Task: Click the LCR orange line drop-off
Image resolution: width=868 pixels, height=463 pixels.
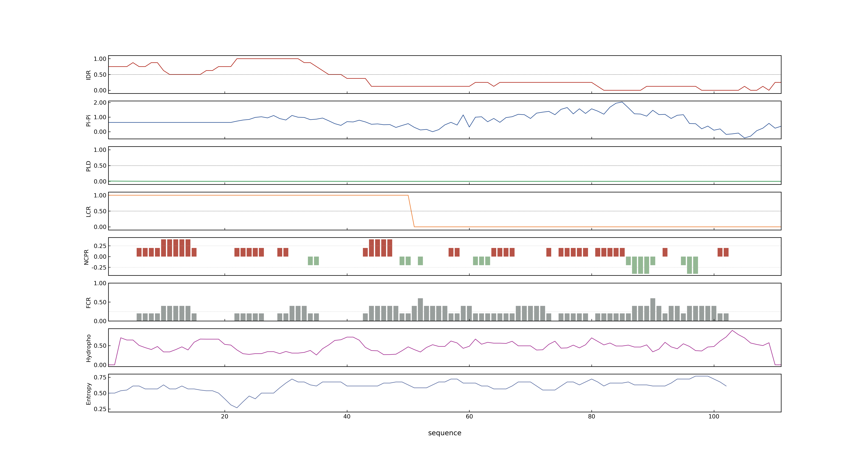Action: pyautogui.click(x=411, y=211)
